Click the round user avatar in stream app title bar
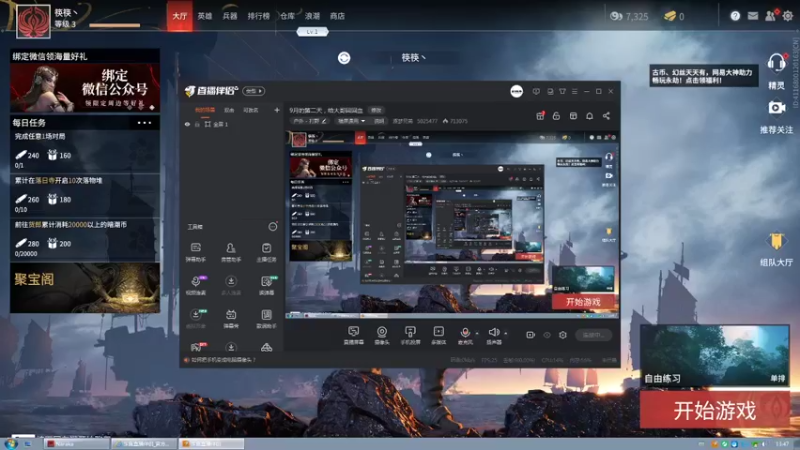 516,91
